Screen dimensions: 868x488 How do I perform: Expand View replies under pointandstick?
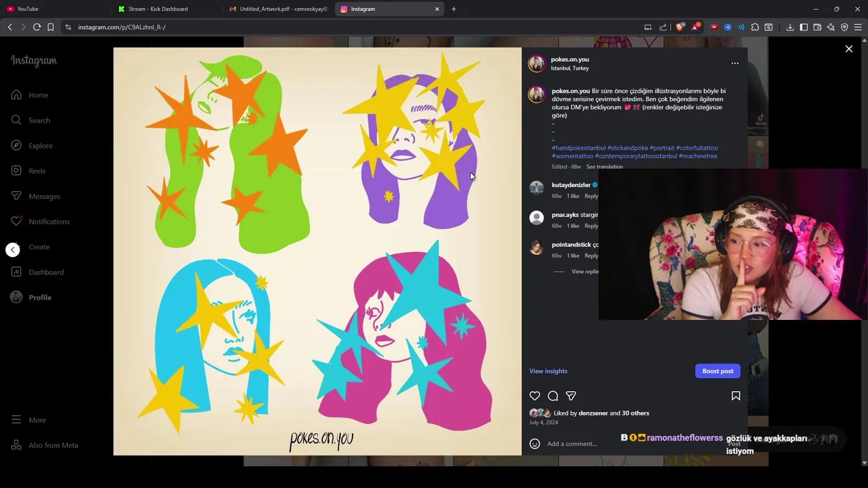585,272
